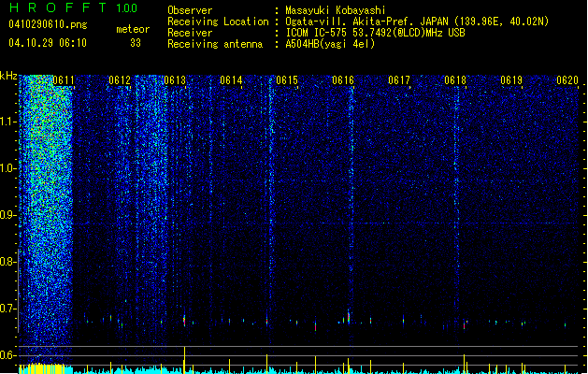
Task: Click the meteor label
Action: pos(133,29)
